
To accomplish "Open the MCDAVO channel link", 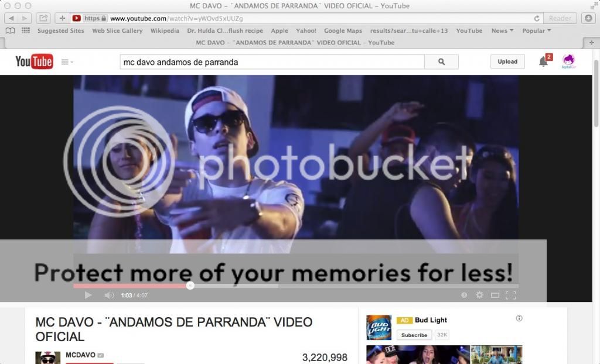I will 80,355.
